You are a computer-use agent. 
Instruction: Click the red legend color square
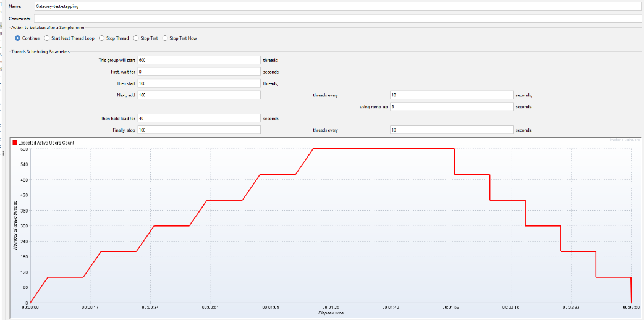coord(15,143)
